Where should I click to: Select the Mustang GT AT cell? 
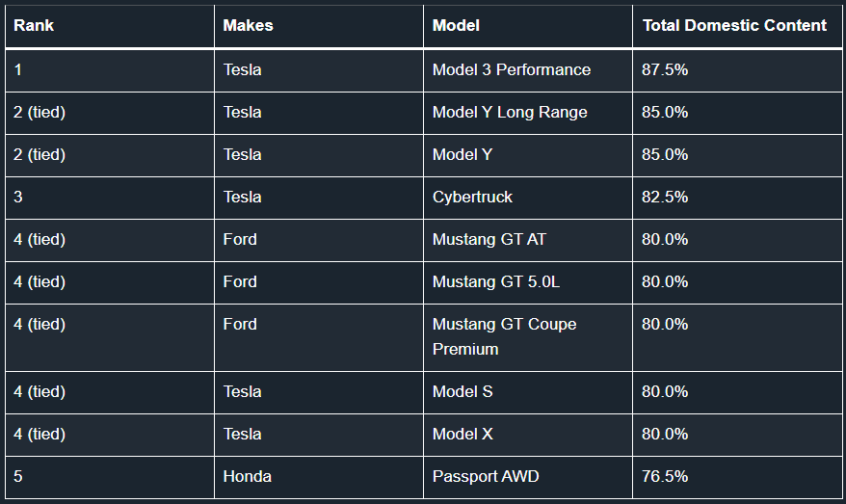click(528, 240)
